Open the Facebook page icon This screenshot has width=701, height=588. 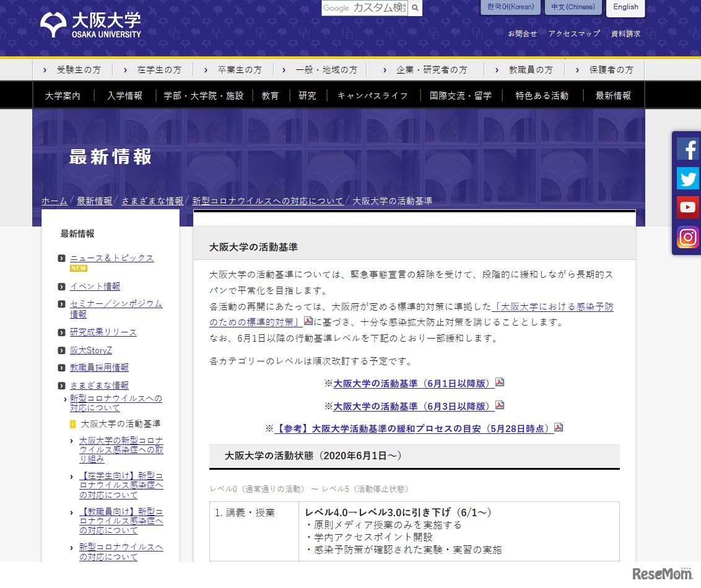pos(687,149)
